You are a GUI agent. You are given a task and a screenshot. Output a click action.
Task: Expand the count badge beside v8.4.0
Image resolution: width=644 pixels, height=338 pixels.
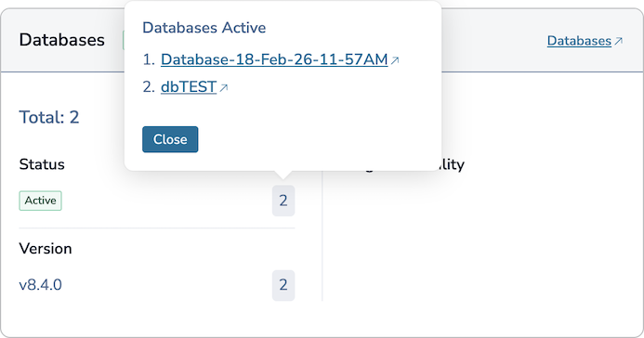pos(283,285)
